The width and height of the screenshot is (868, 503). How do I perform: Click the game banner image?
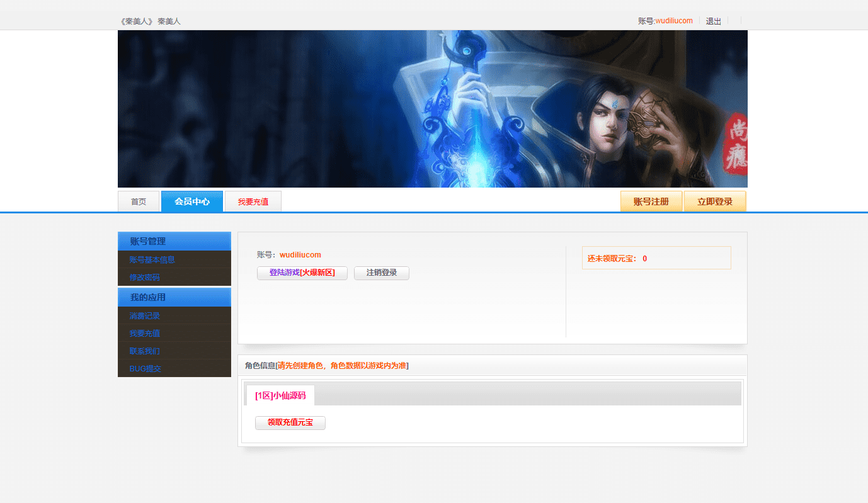[x=433, y=109]
